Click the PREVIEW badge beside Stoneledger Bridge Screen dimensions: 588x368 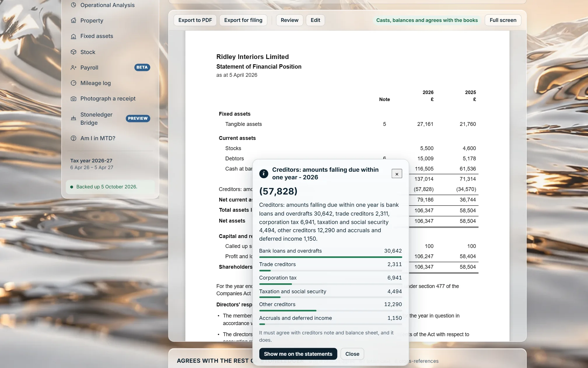(x=138, y=119)
